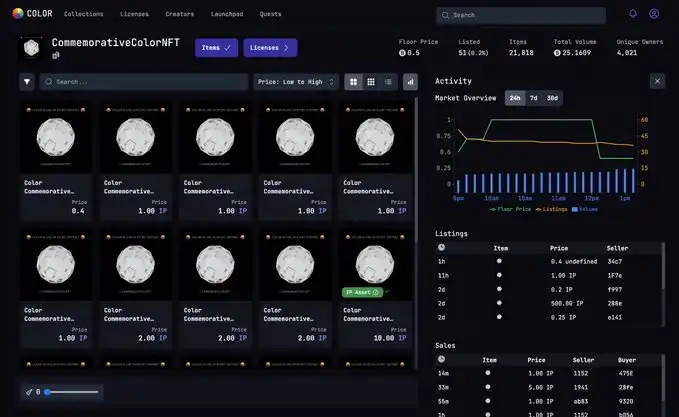Switch to list view
679x417 pixels.
pos(389,82)
